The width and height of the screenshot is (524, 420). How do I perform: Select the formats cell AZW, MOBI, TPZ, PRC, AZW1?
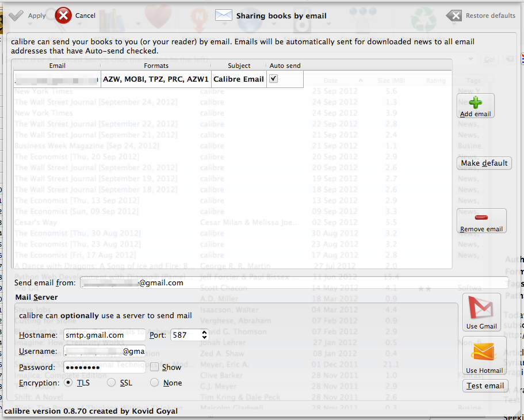click(156, 79)
